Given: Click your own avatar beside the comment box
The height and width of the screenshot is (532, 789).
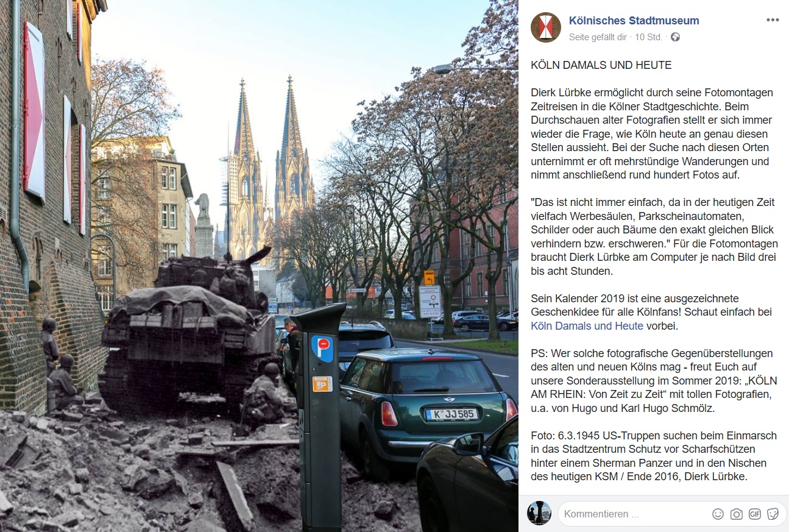Looking at the screenshot, I should tap(539, 513).
